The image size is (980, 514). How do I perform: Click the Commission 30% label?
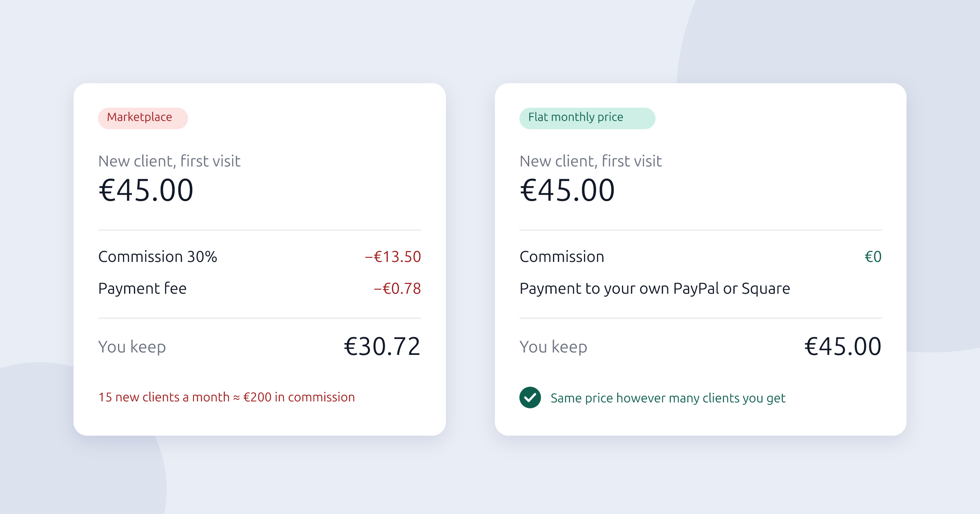(x=158, y=257)
